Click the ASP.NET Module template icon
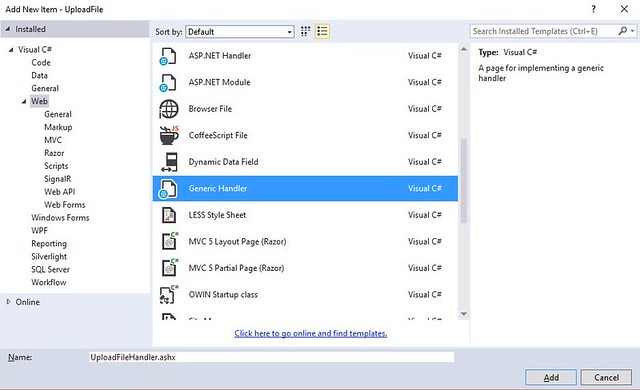Image resolution: width=640 pixels, height=390 pixels. pos(168,83)
